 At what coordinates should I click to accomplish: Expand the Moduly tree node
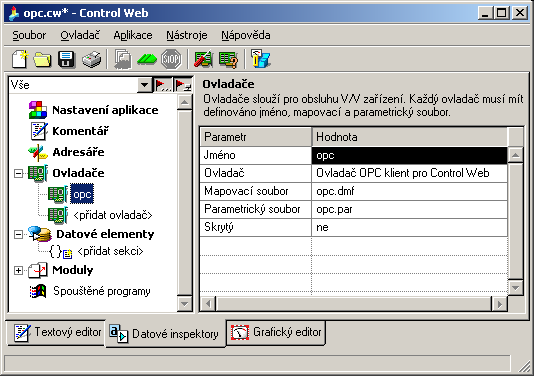[x=18, y=270]
